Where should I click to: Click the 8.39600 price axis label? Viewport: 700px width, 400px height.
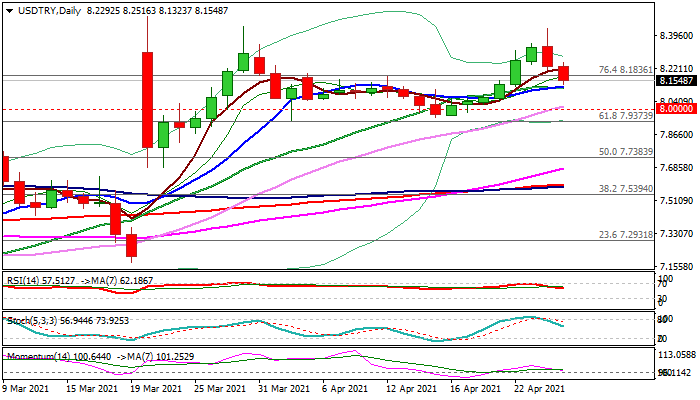tap(674, 36)
